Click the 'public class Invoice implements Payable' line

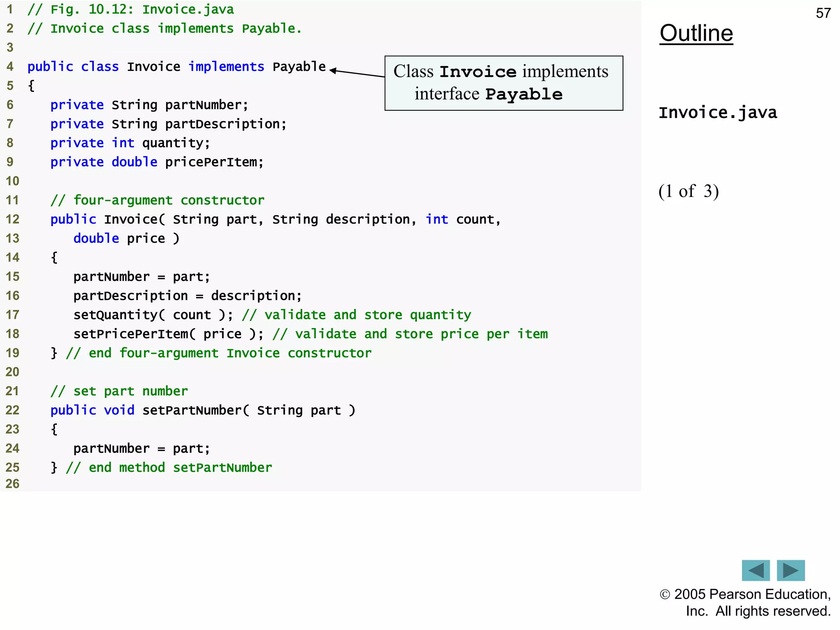click(177, 66)
